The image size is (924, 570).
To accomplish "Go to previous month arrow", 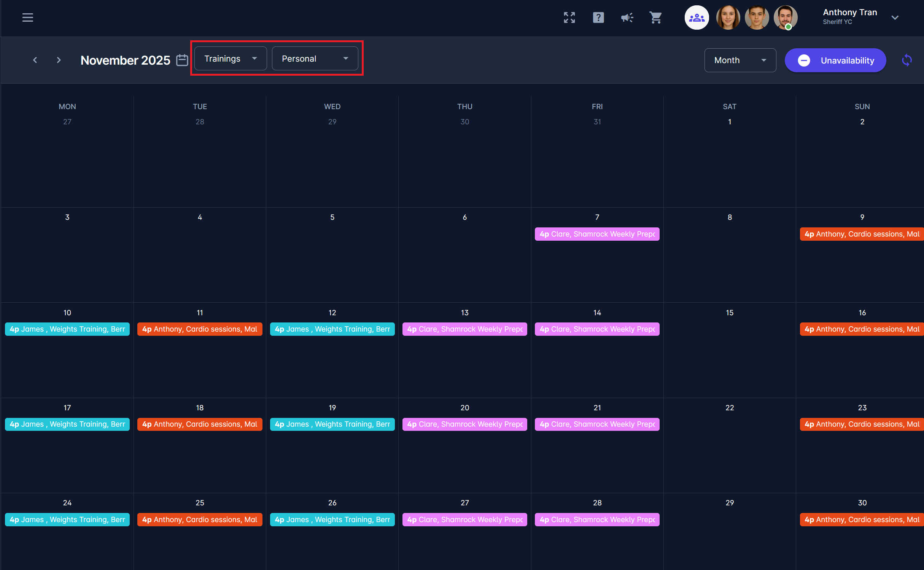I will [x=35, y=60].
